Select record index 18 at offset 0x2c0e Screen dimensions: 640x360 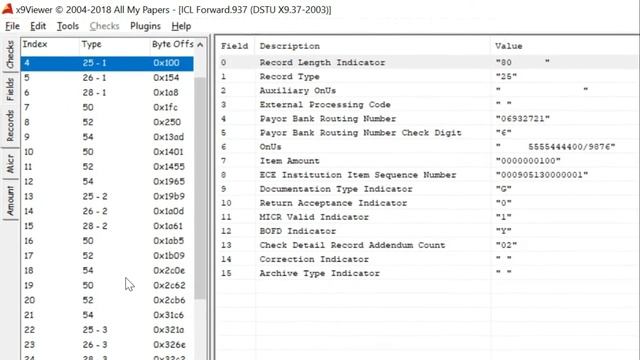coord(107,270)
